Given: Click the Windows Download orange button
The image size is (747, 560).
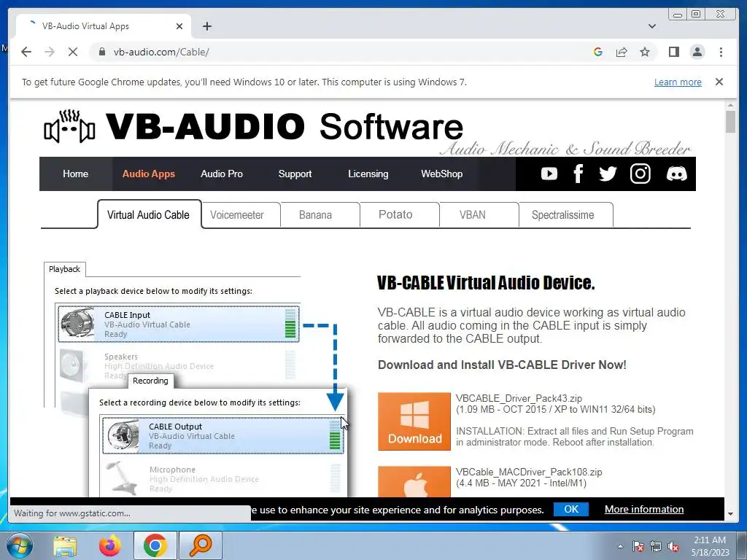Looking at the screenshot, I should coord(414,421).
